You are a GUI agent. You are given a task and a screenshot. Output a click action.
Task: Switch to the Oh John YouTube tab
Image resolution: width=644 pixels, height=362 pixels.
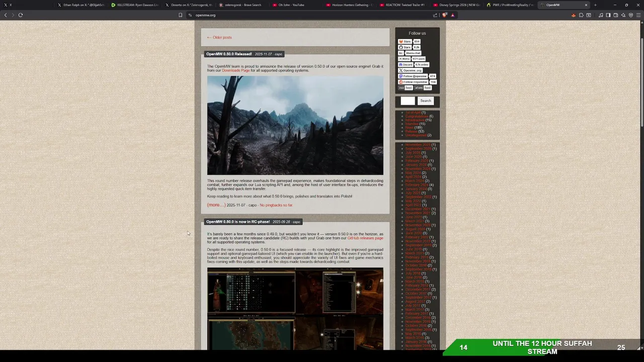point(296,5)
